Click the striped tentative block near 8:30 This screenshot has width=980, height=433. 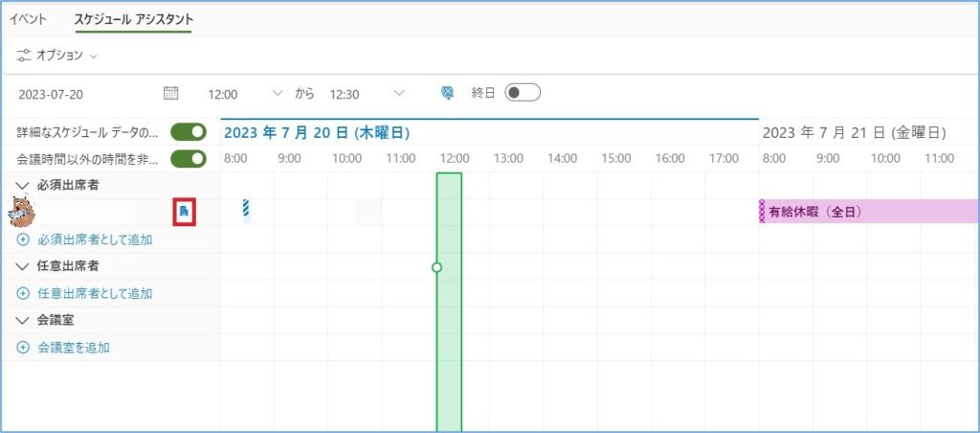click(x=246, y=209)
